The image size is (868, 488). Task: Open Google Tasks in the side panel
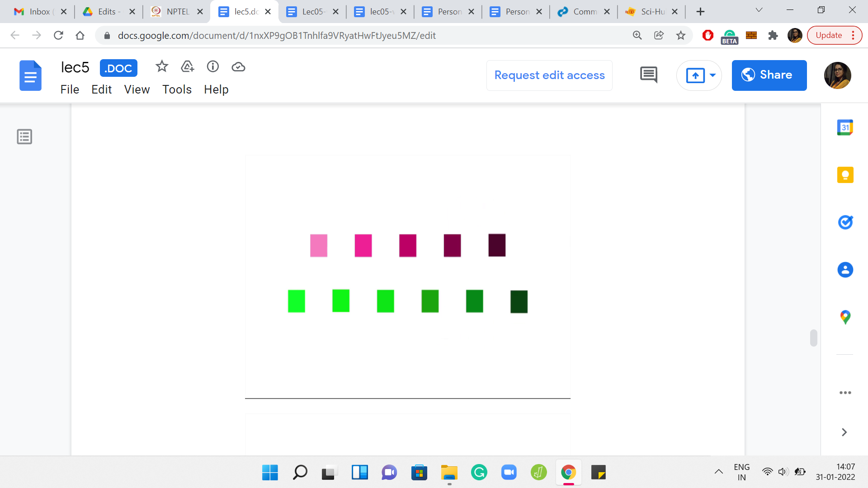845,222
